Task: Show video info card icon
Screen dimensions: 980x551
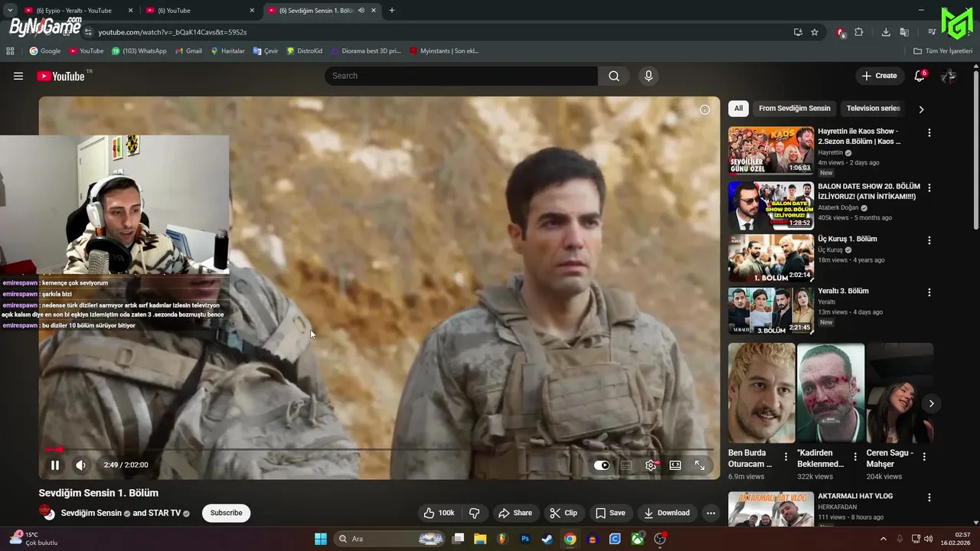Action: tap(704, 109)
